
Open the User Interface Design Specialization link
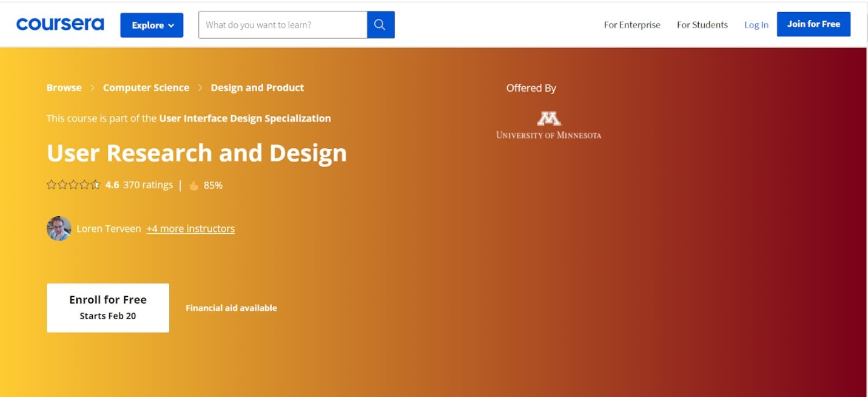(x=245, y=118)
